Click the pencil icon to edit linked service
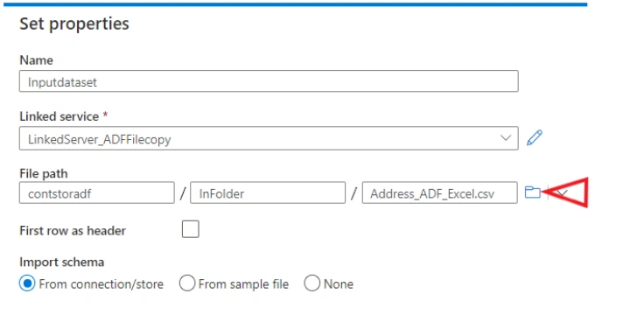Screen dimensions: 644x315 click(x=535, y=137)
